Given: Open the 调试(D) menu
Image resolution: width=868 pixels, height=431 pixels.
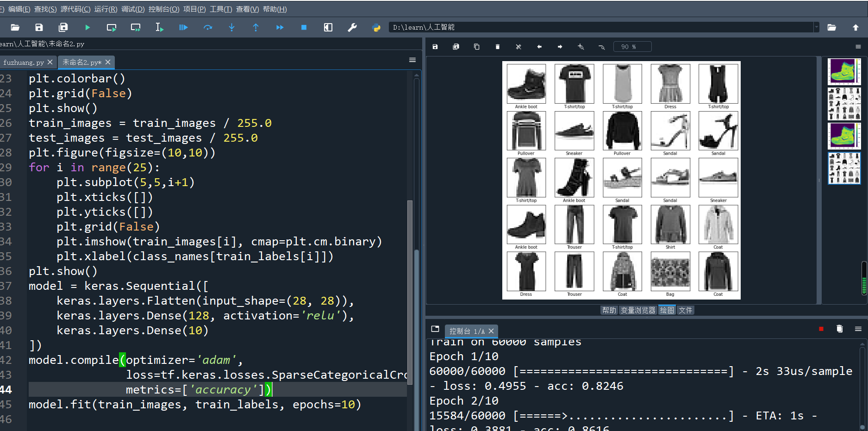Looking at the screenshot, I should tap(133, 9).
